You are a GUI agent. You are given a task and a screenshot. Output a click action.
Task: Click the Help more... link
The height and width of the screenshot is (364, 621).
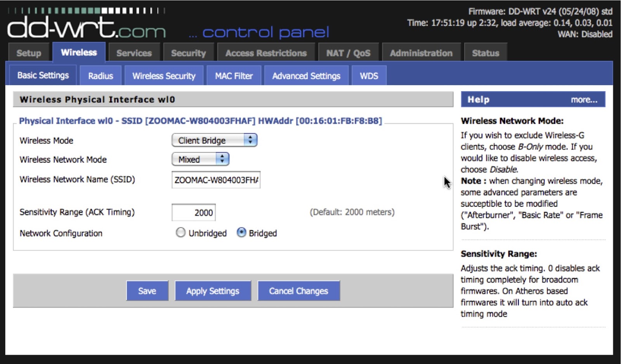pos(584,100)
